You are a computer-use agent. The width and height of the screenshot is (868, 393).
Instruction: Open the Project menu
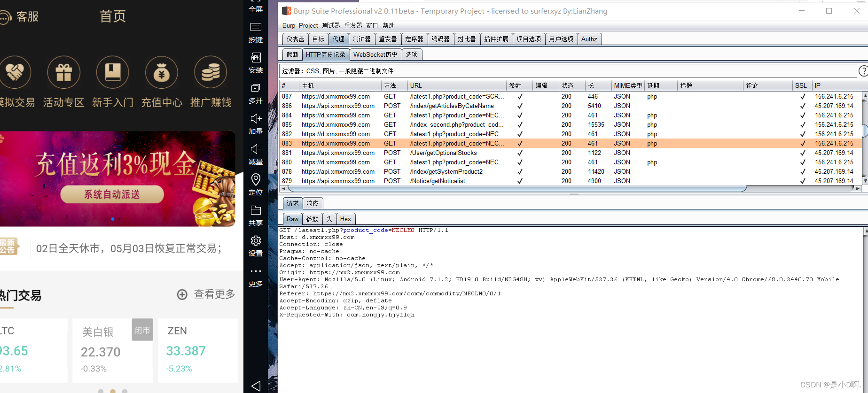[x=308, y=25]
